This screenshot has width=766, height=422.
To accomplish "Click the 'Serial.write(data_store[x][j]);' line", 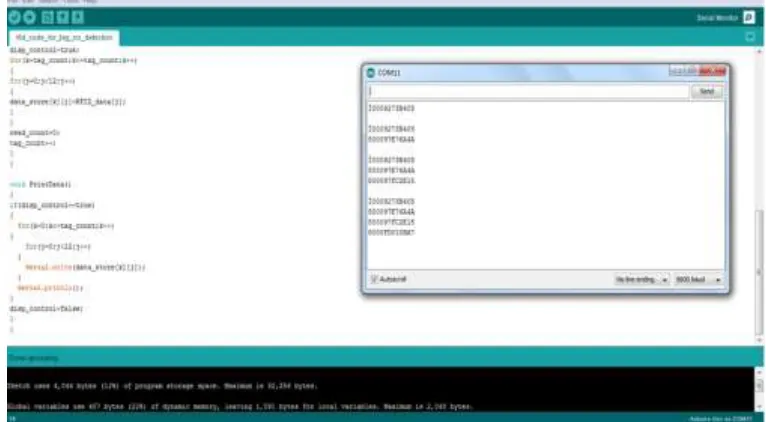I will pos(85,268).
